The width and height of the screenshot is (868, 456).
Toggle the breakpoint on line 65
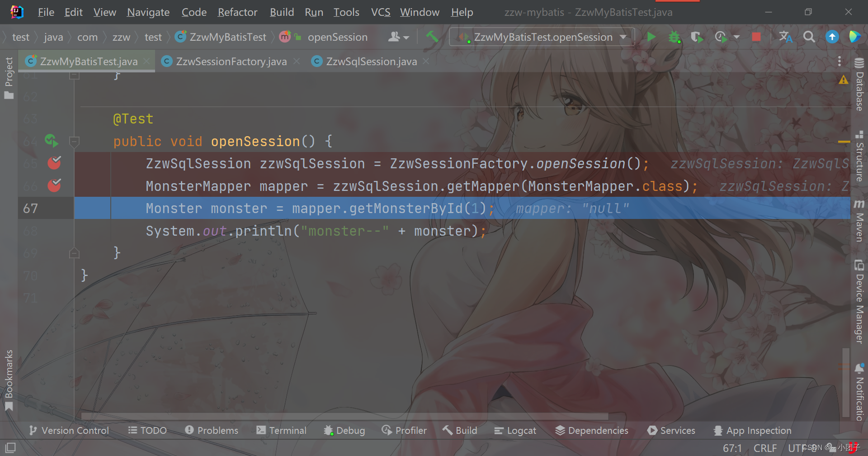[x=54, y=163]
